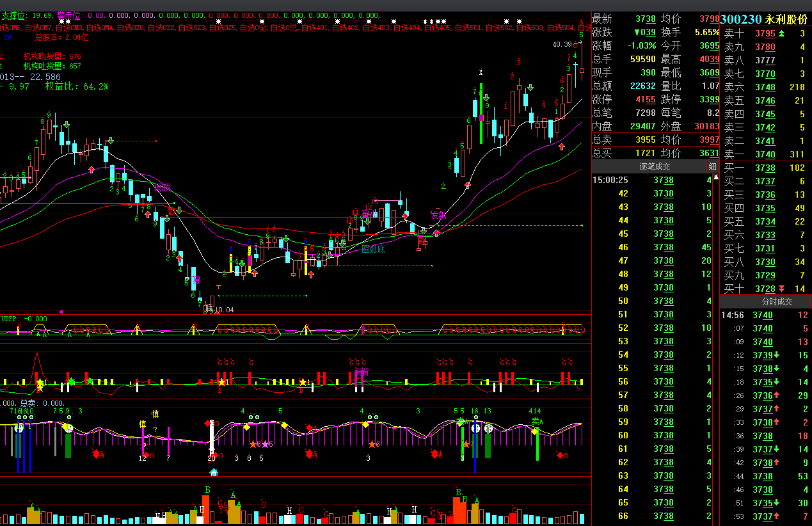Select the 跌停 3399 limit-down value
Viewport: 812px width, 526px height.
coord(709,100)
